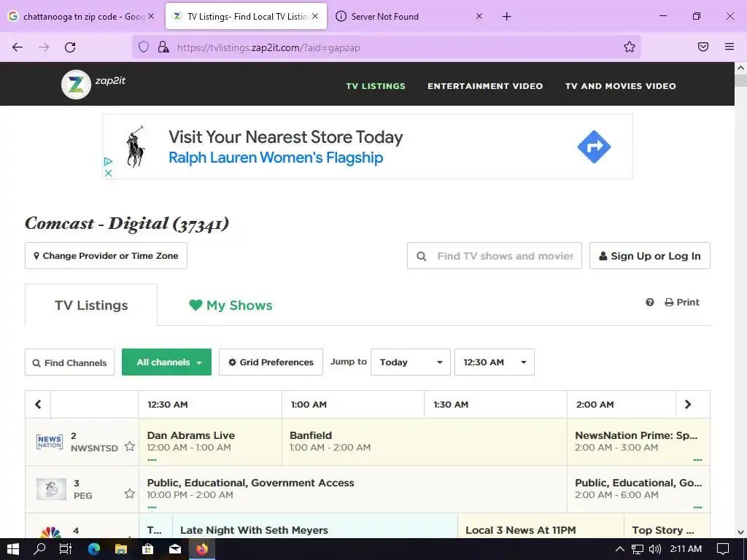
Task: Open Firefox hamburger application menu
Action: (729, 47)
